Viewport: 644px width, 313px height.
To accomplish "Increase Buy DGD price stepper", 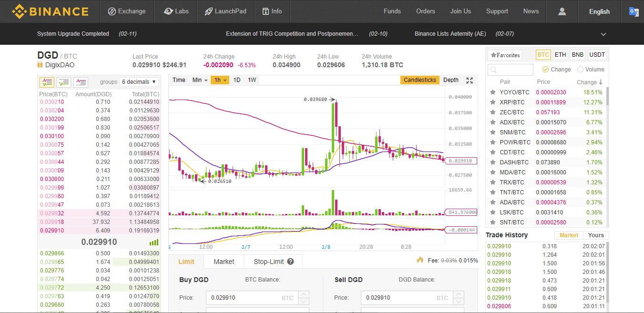I will click(304, 294).
